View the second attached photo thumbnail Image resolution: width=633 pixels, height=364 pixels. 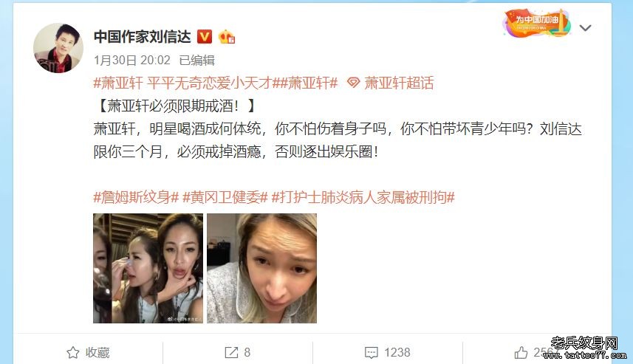pos(262,268)
